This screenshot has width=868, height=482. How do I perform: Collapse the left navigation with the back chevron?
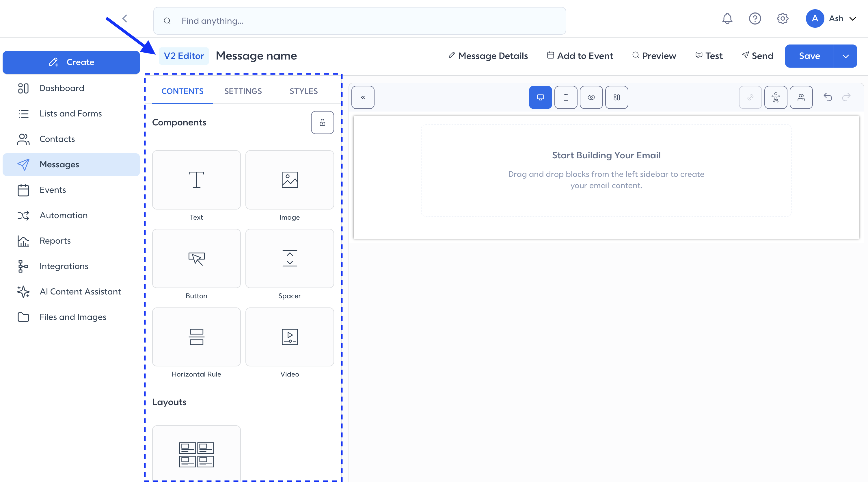[125, 18]
